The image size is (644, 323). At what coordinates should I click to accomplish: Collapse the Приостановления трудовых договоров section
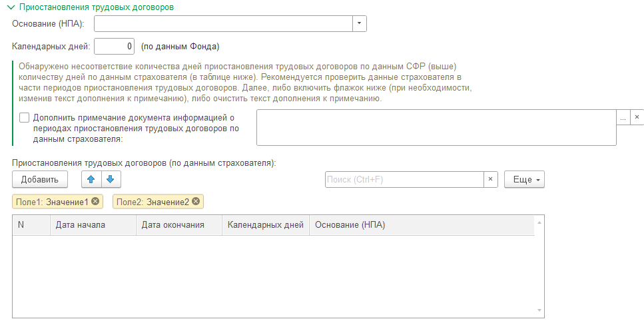click(10, 7)
